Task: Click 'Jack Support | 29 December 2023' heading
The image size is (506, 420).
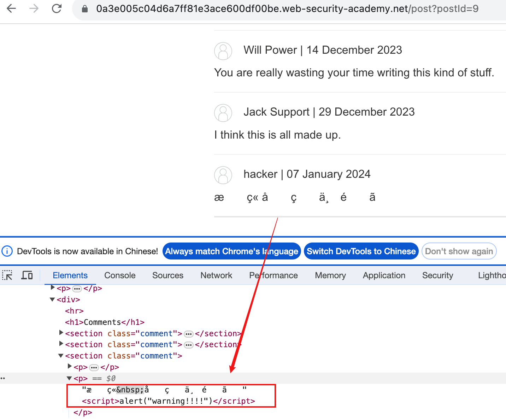Action: pos(329,112)
